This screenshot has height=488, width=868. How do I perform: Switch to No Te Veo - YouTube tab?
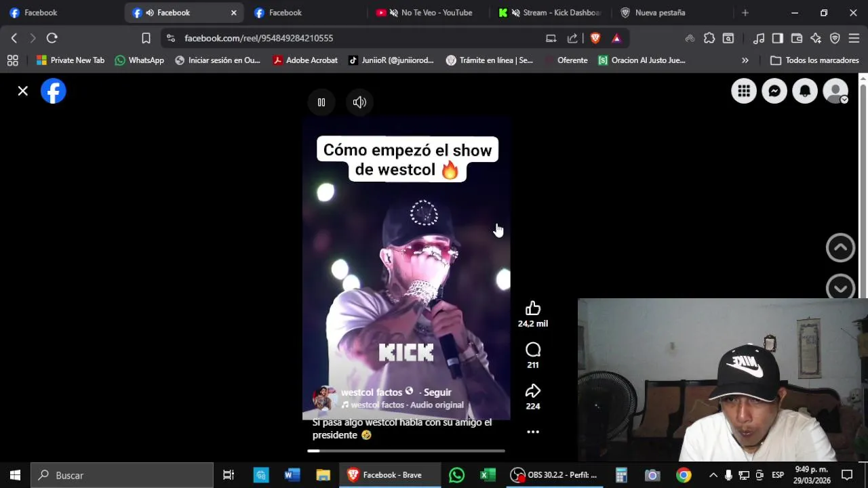tap(427, 13)
